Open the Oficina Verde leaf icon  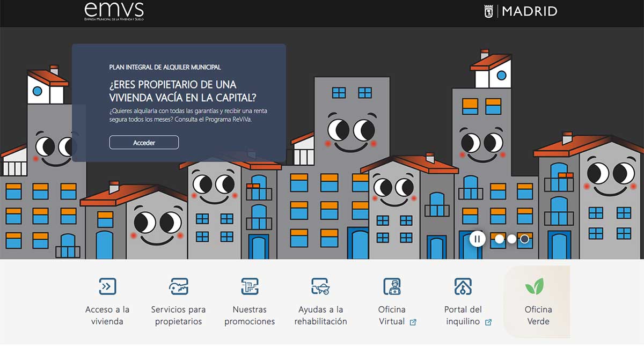(534, 286)
